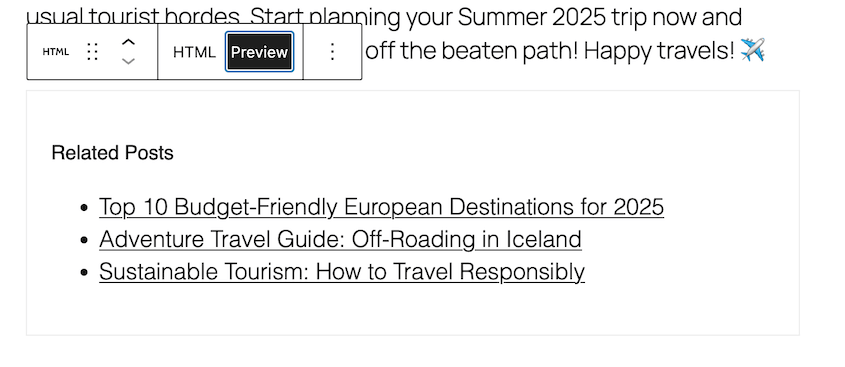Move the block up with the chevron
Viewport: 845px width, 367px height.
click(128, 43)
